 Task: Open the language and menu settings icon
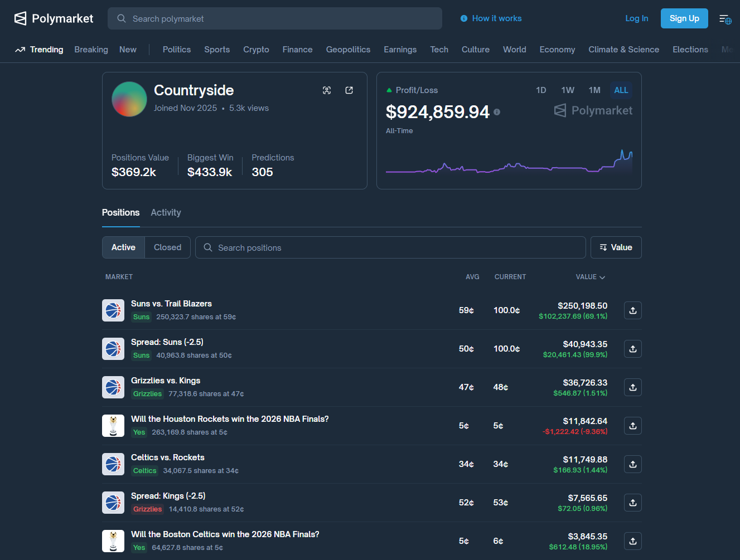(725, 20)
